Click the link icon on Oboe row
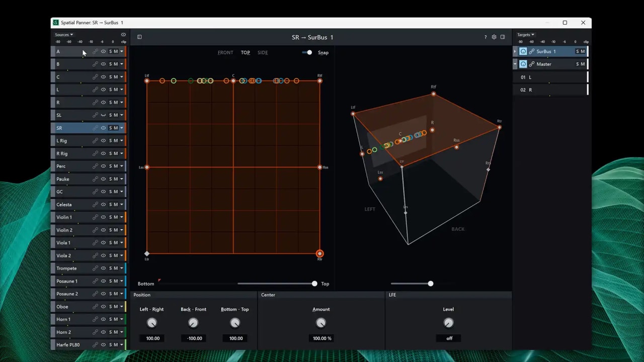Screen dimensions: 644x362 (x=95, y=307)
